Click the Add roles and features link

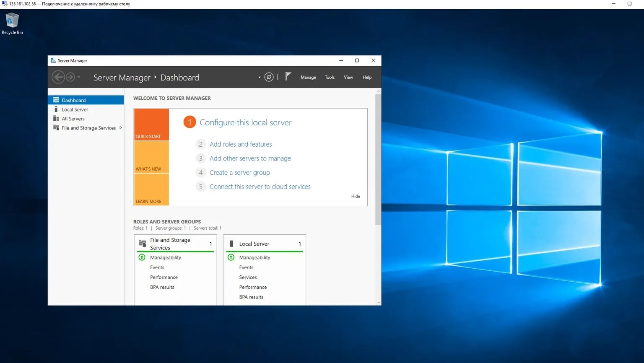[x=241, y=144]
